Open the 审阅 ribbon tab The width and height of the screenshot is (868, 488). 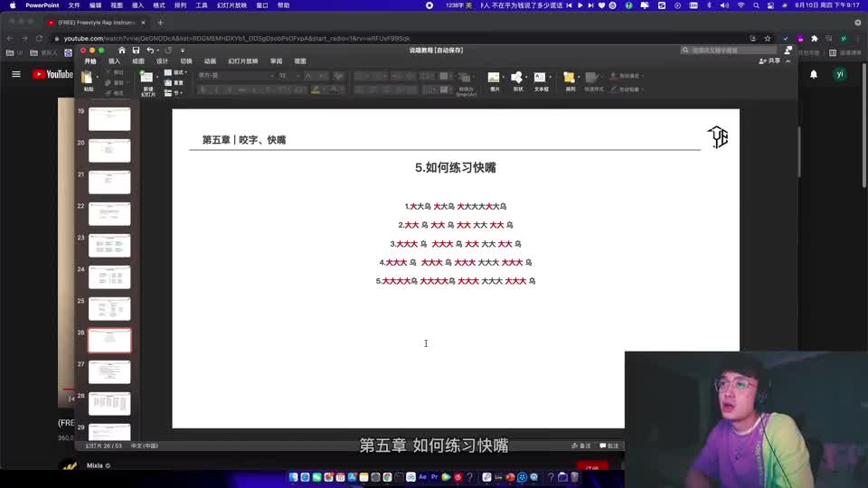277,61
